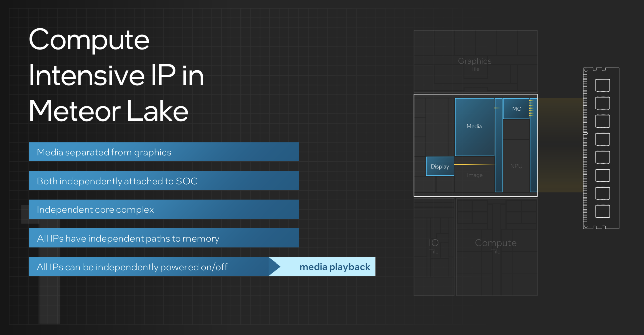Click the memory DIMM module graphic
This screenshot has height=335, width=644.
601,148
